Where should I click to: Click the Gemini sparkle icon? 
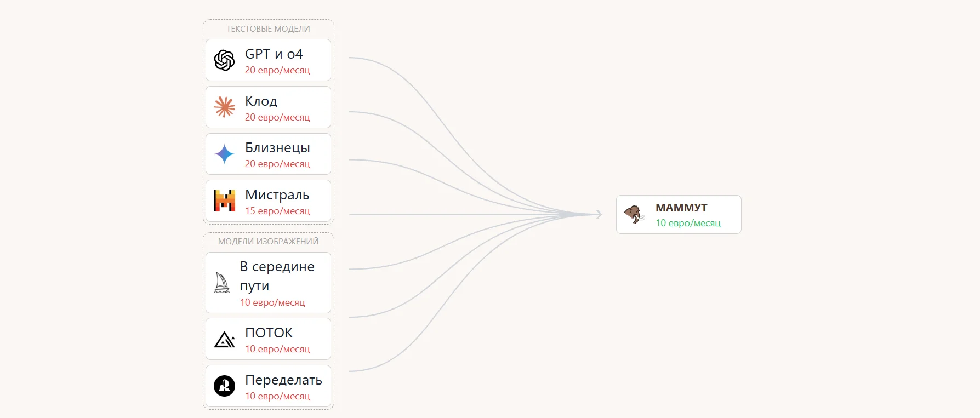224,154
